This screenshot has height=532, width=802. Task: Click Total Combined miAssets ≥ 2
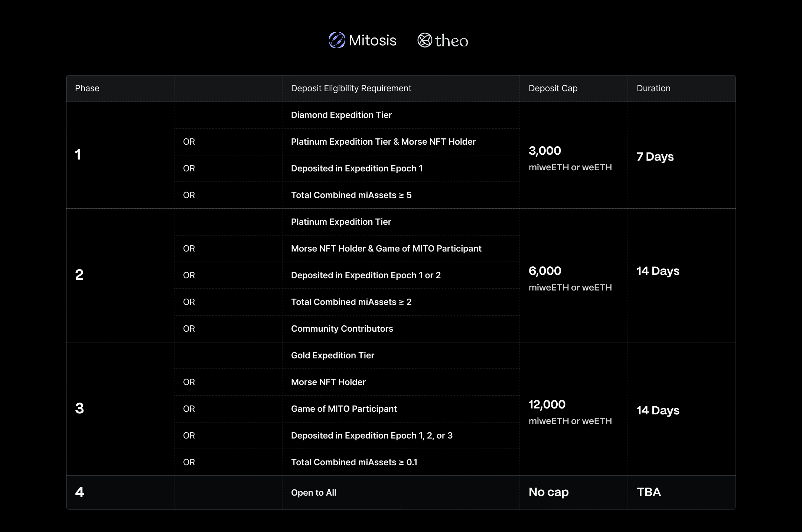coord(351,302)
